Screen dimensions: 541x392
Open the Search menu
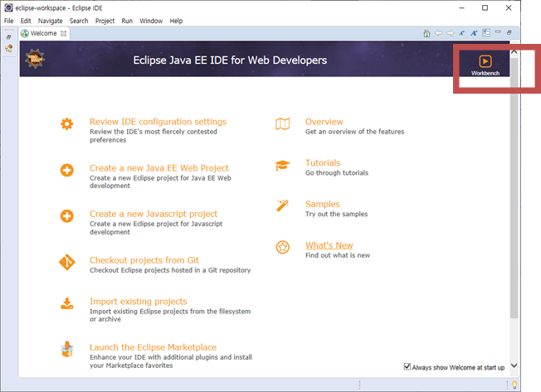(79, 21)
